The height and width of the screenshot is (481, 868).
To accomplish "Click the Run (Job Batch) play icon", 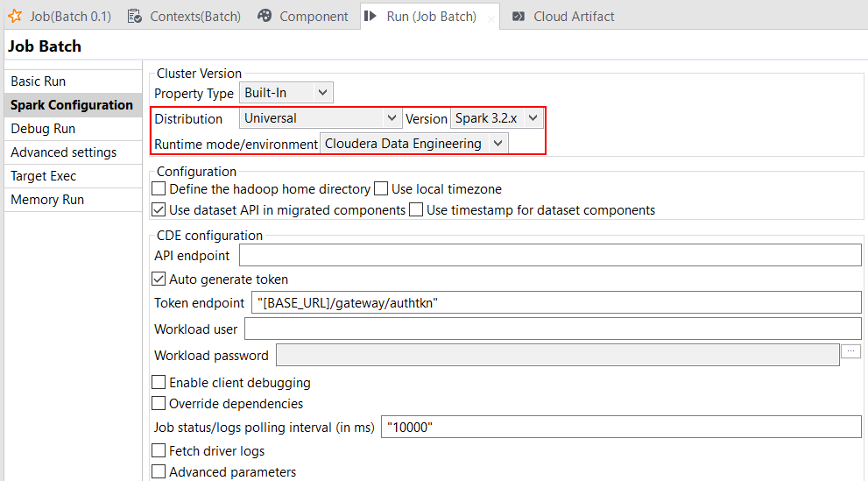I will [371, 16].
